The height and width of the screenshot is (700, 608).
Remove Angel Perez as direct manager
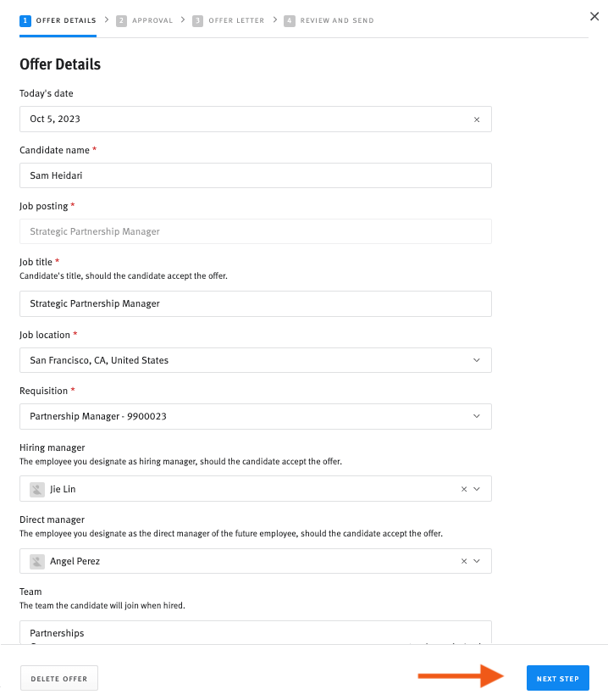464,561
